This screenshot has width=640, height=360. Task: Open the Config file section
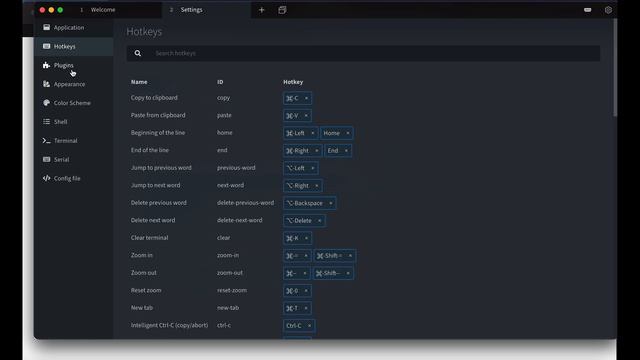click(x=73, y=178)
